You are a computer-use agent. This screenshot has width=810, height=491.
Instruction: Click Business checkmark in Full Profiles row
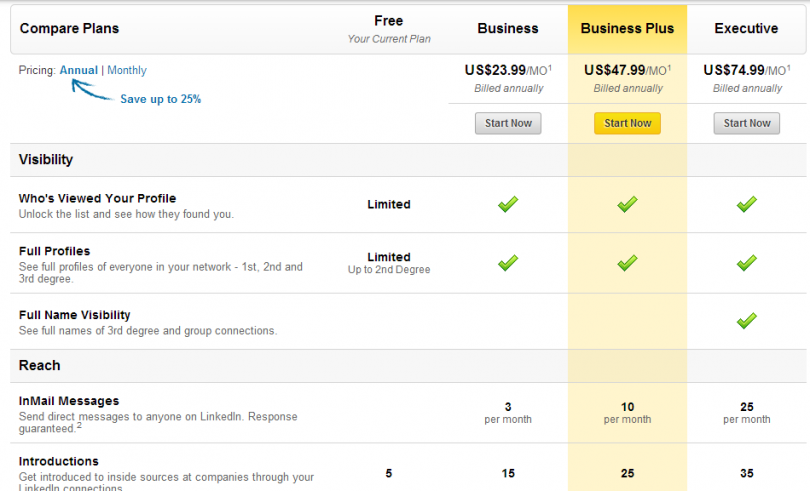point(508,263)
